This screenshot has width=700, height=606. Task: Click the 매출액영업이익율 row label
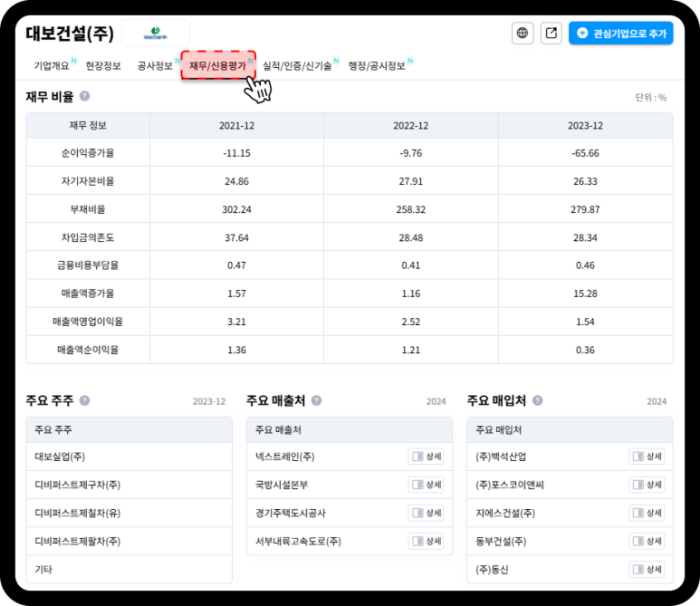pyautogui.click(x=88, y=322)
